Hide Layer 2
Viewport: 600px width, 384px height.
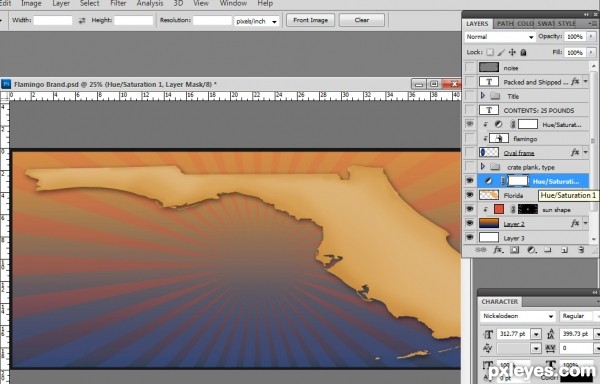tap(470, 223)
